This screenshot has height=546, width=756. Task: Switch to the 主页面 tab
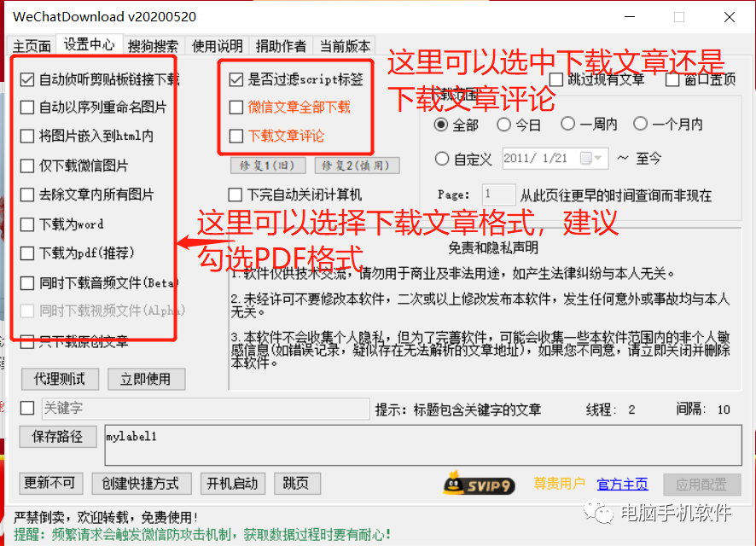click(x=32, y=46)
